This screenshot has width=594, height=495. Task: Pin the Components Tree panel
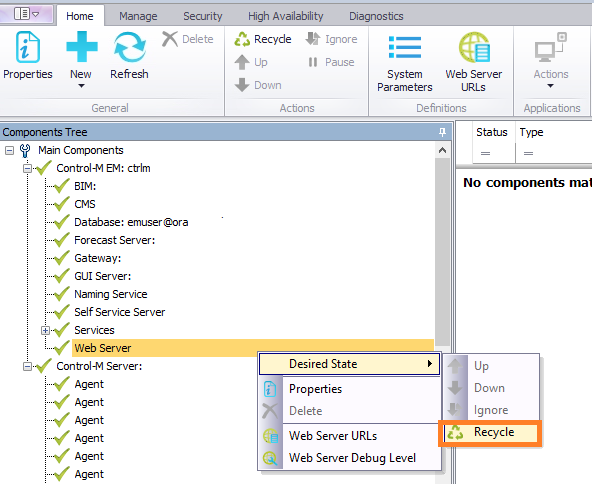pos(442,132)
